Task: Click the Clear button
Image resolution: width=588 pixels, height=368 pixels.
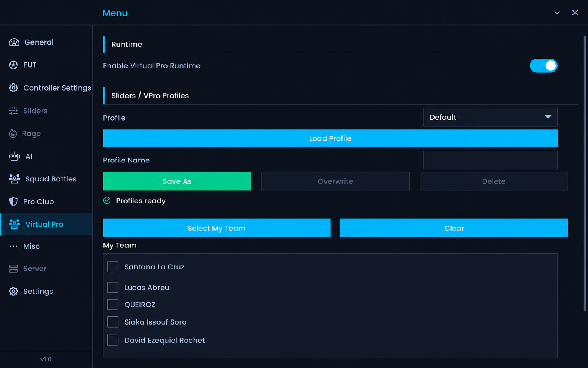Action: 454,228
